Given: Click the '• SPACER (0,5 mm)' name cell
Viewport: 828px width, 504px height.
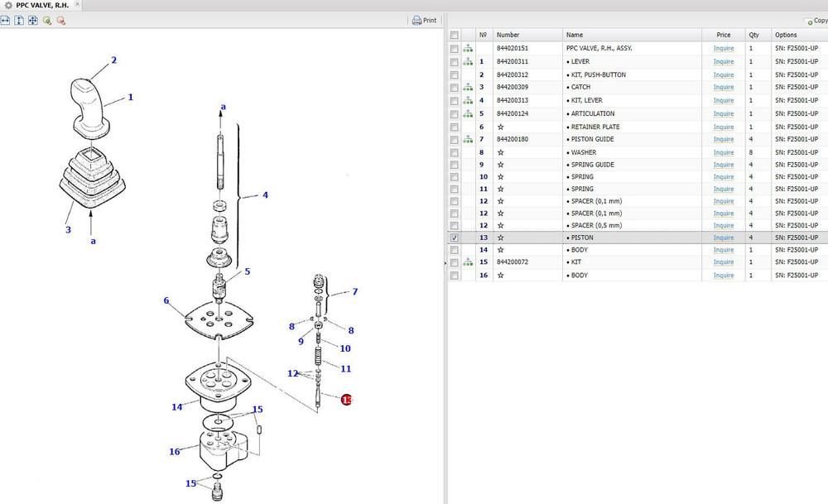Looking at the screenshot, I should coord(594,225).
